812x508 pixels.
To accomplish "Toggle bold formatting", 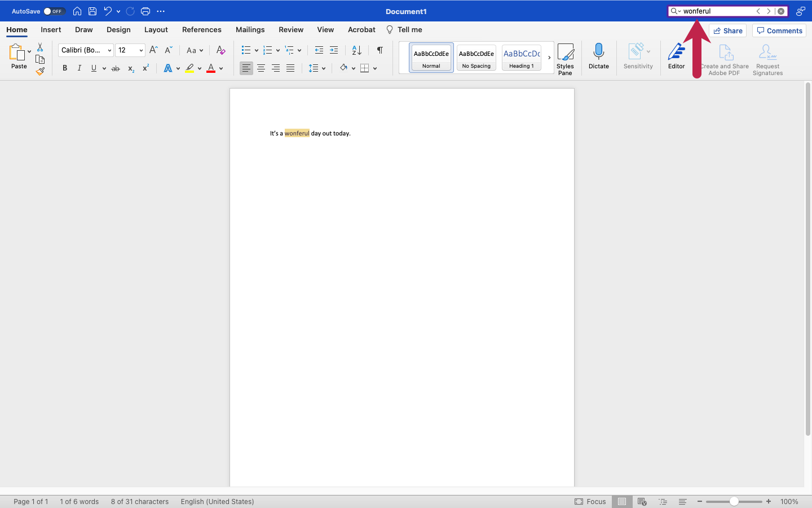I will pyautogui.click(x=64, y=68).
